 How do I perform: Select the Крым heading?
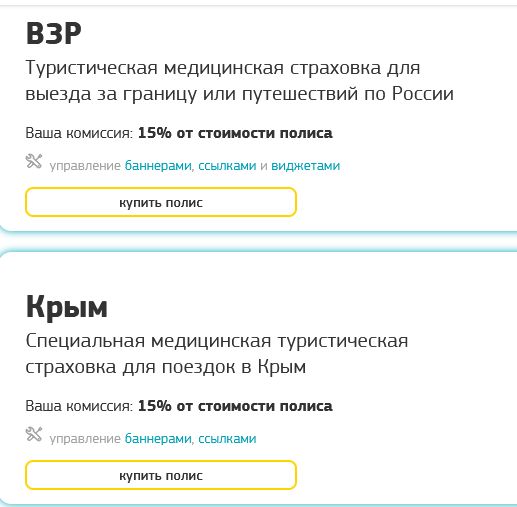[67, 307]
